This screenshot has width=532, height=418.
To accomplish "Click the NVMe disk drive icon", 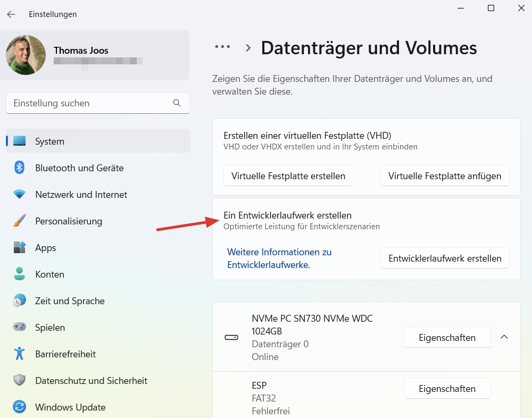I will (x=231, y=338).
